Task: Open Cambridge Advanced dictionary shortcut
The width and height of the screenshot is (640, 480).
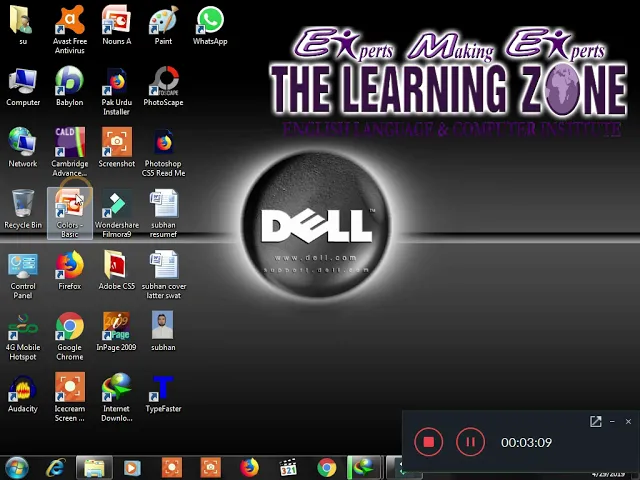Action: (x=70, y=152)
